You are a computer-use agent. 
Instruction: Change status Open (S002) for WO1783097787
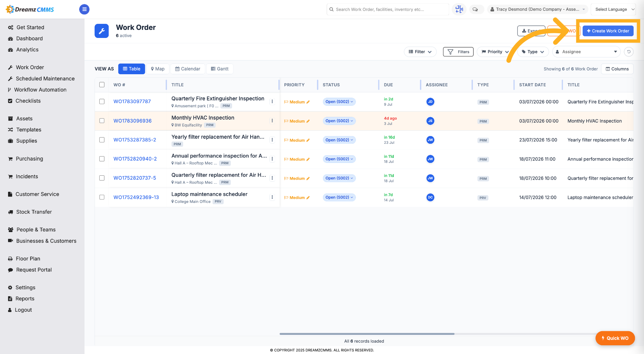[x=339, y=102]
